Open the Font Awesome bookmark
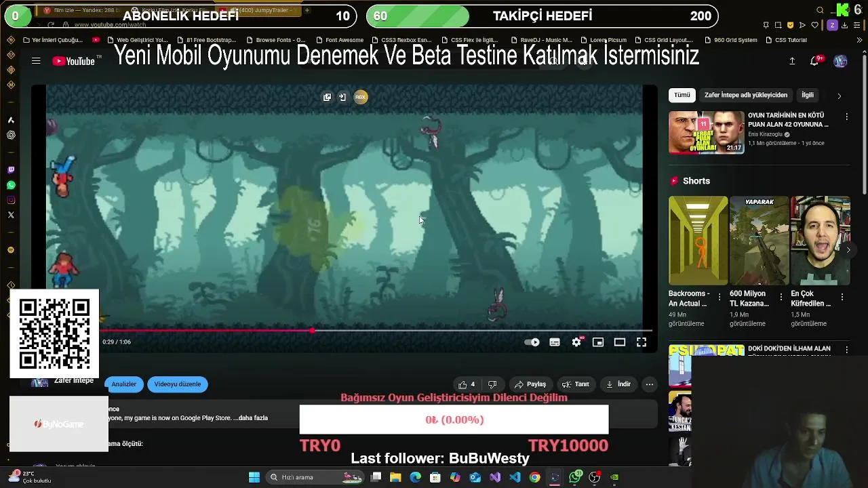This screenshot has height=488, width=868. pos(340,40)
